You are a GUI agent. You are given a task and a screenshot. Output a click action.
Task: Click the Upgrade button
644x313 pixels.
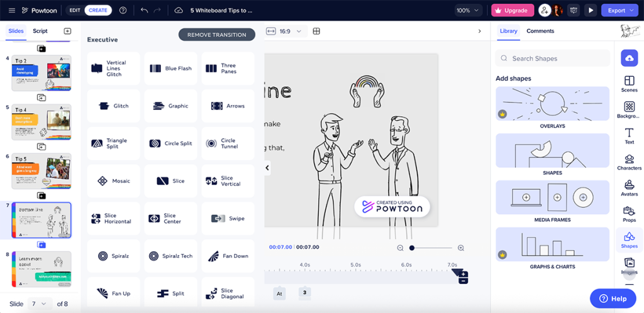pos(513,10)
